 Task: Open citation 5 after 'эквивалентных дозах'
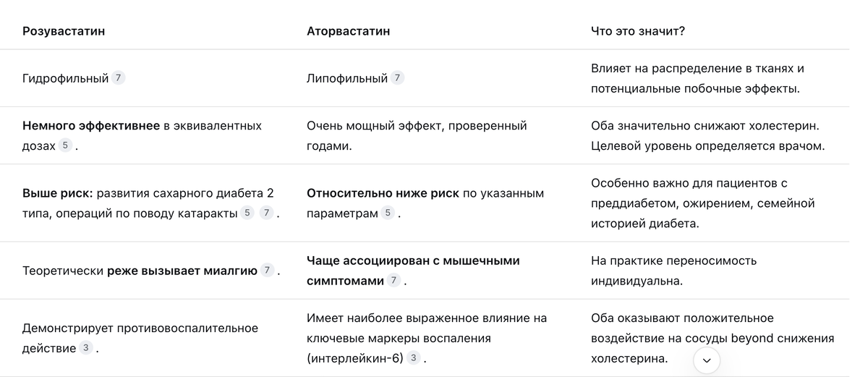point(66,145)
